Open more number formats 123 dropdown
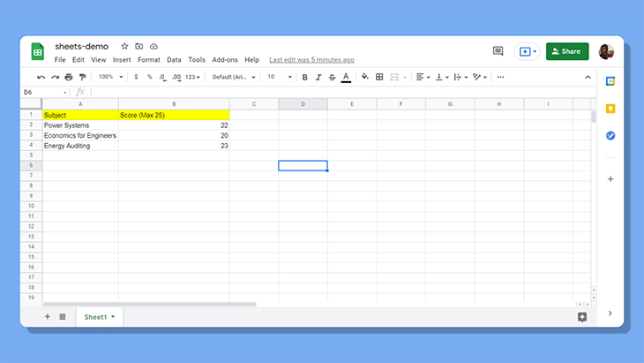 pyautogui.click(x=192, y=77)
